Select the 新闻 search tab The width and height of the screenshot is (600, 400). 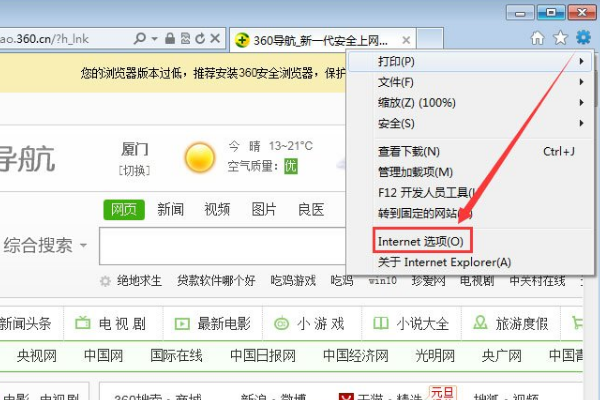(171, 210)
